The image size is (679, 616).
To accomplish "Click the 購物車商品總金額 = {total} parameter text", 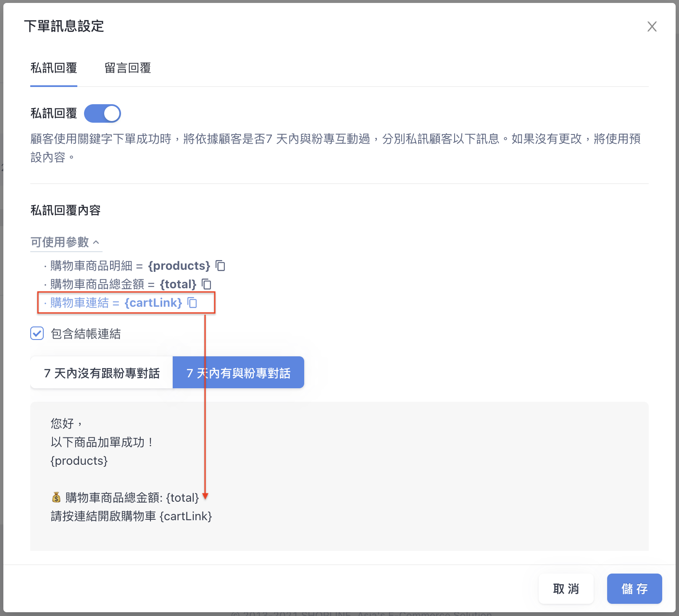I will tap(123, 284).
